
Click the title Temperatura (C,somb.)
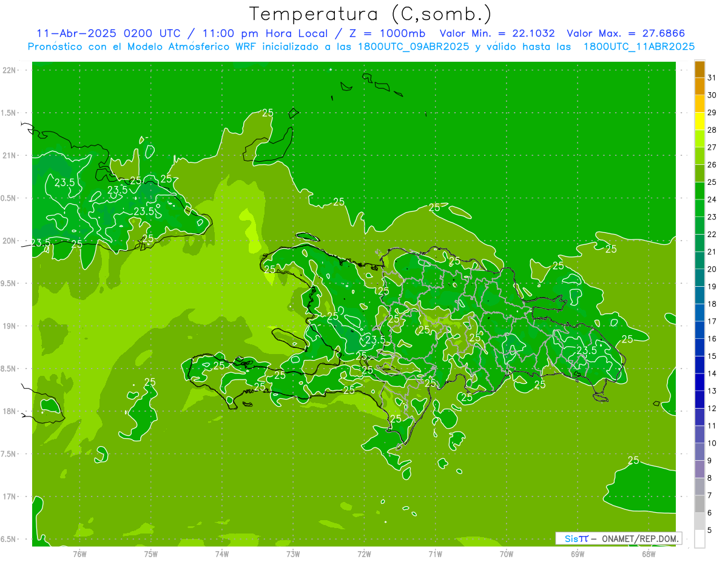[371, 13]
